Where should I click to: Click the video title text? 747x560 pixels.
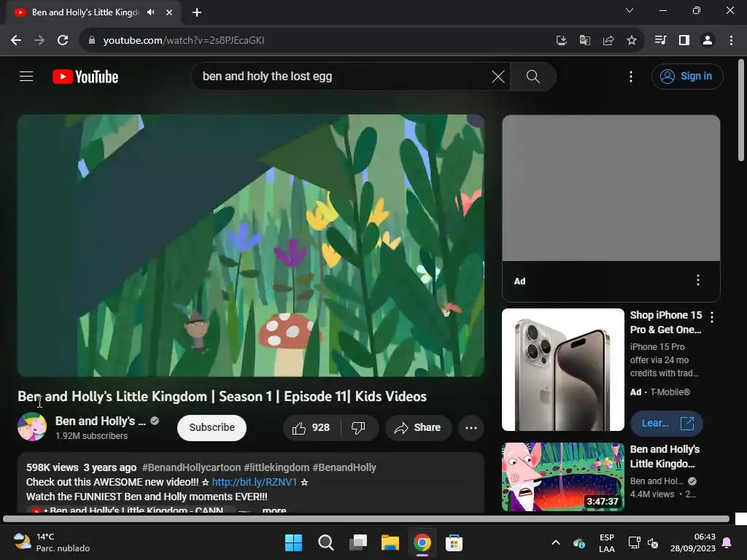(222, 397)
